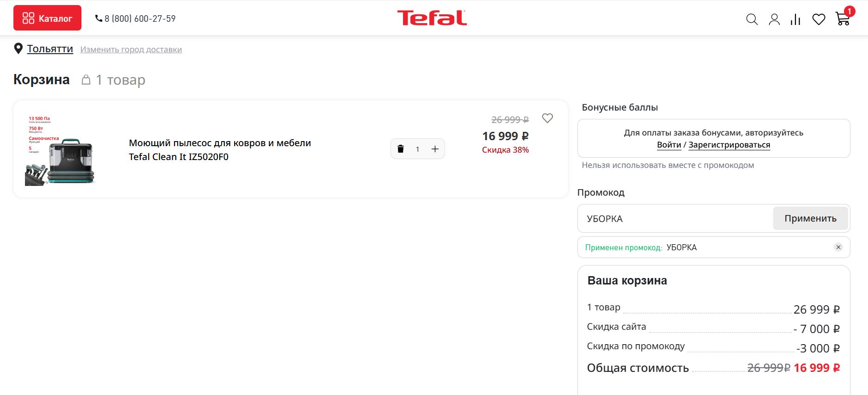Image resolution: width=868 pixels, height=395 pixels.
Task: Click the vacuum cleaner product thumbnail
Action: (x=60, y=150)
